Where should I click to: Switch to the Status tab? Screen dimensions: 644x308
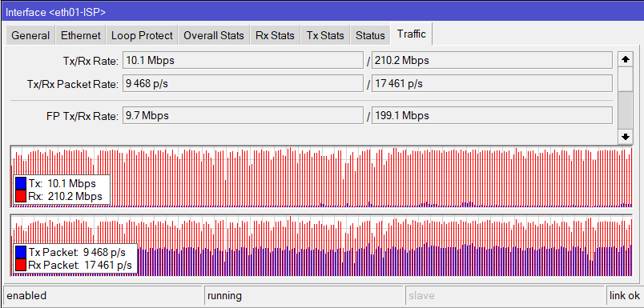(370, 36)
